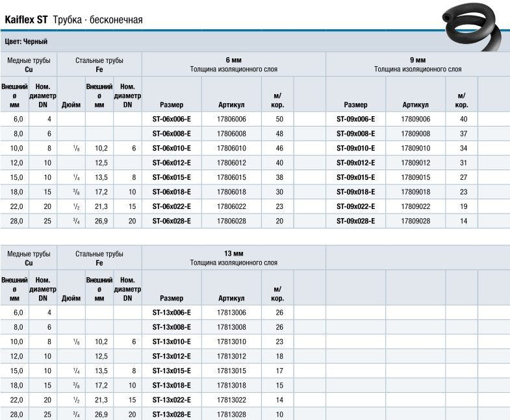Click article number 17813010
The width and height of the screenshot is (510, 420).
pyautogui.click(x=231, y=342)
